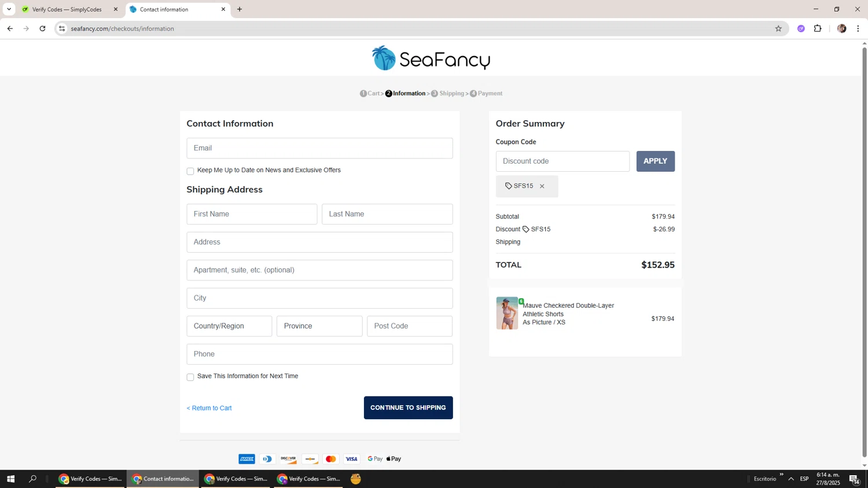
Task: Expand the Escritorio toolbar chevron
Action: (781, 475)
